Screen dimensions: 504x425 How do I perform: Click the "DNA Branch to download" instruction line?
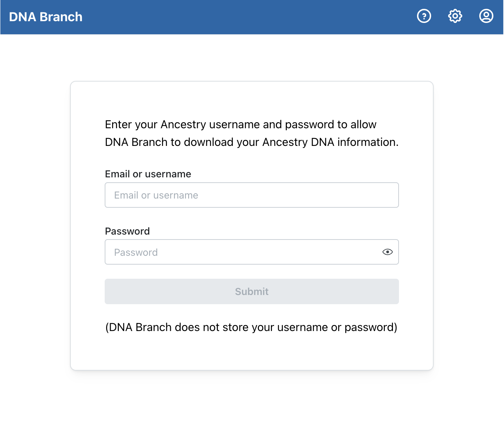click(251, 142)
